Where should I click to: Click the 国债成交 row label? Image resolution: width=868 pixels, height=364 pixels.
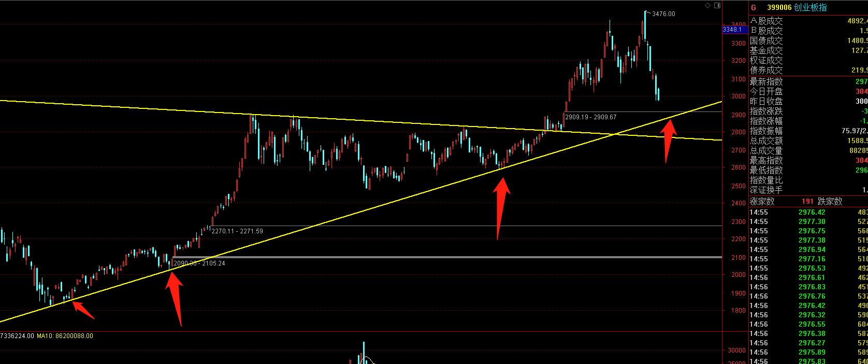click(766, 41)
